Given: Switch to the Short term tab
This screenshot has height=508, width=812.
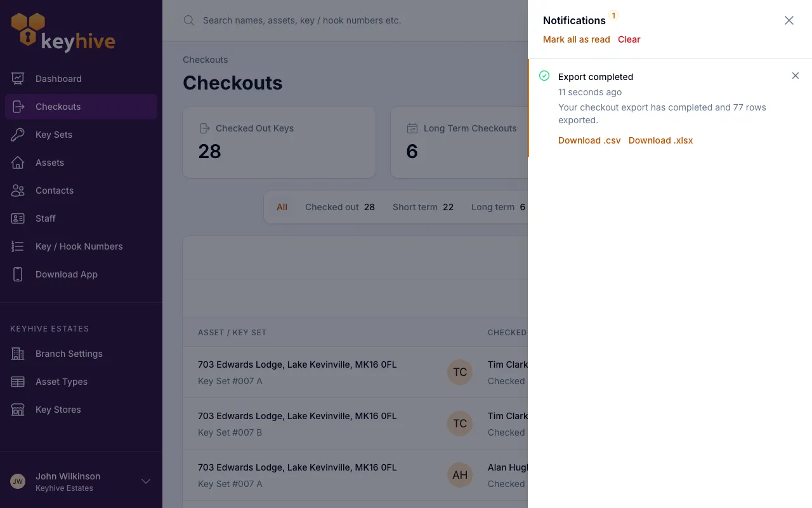Looking at the screenshot, I should (x=423, y=207).
